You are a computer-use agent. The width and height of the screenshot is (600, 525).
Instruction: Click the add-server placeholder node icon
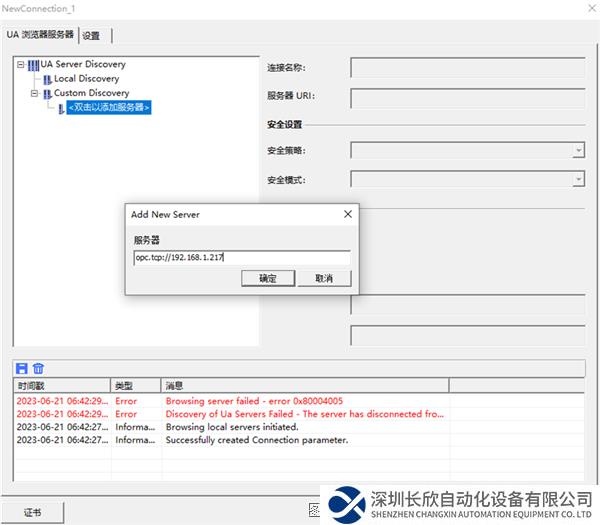click(61, 108)
